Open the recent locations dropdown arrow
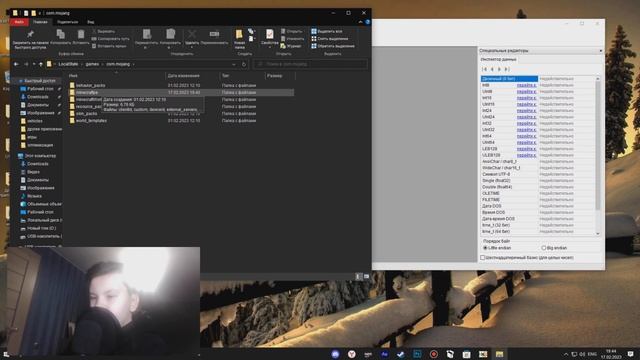 [x=34, y=64]
